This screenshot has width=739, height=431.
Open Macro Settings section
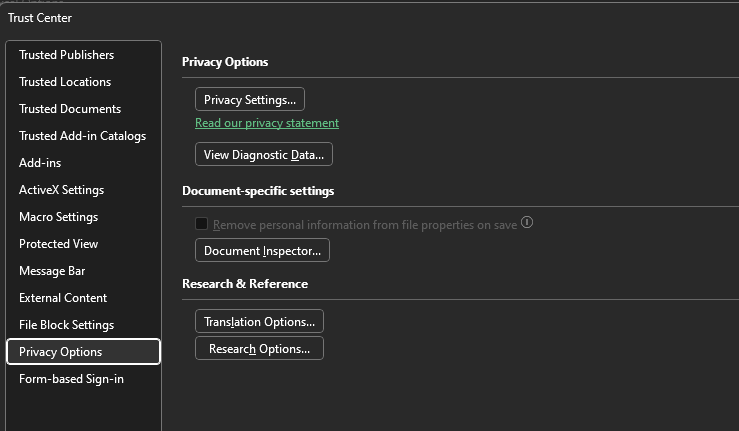tap(58, 217)
